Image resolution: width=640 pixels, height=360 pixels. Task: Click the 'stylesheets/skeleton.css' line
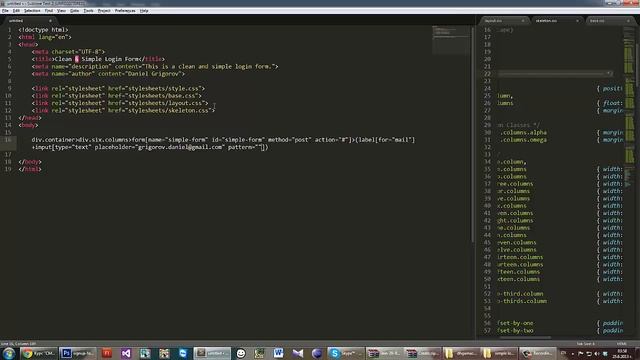tap(123, 110)
